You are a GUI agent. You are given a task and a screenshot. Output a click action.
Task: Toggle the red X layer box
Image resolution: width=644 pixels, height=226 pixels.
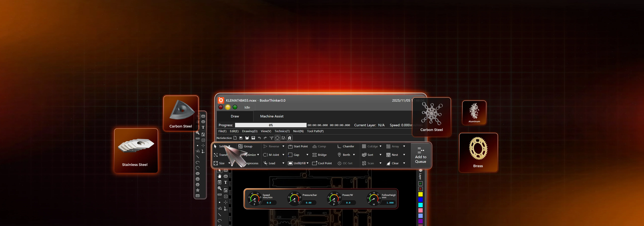420,189
